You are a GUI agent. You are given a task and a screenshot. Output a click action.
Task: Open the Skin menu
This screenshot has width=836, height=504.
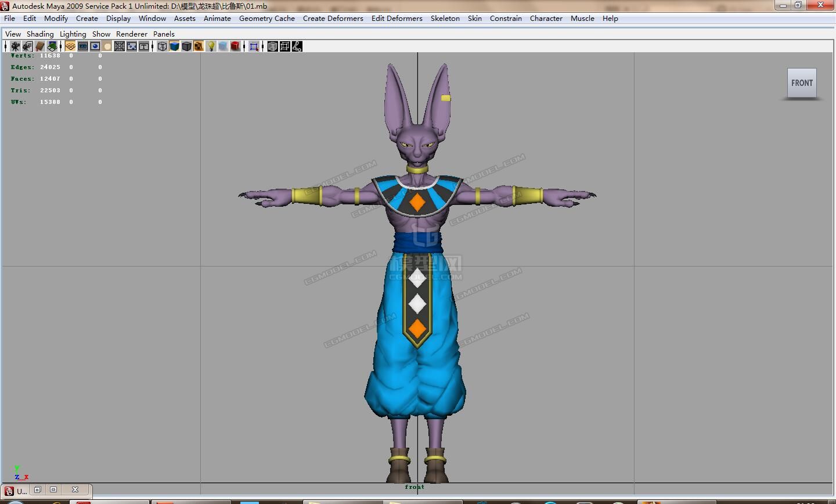tap(475, 19)
